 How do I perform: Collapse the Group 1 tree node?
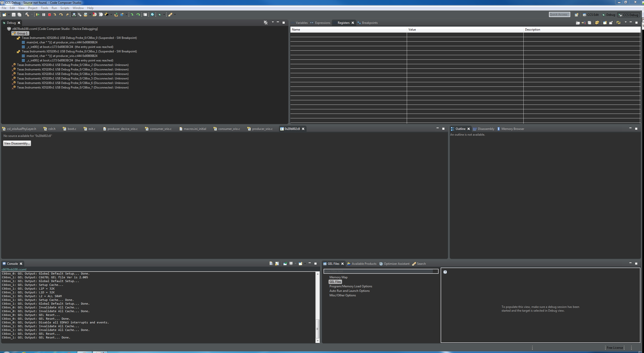coord(10,33)
